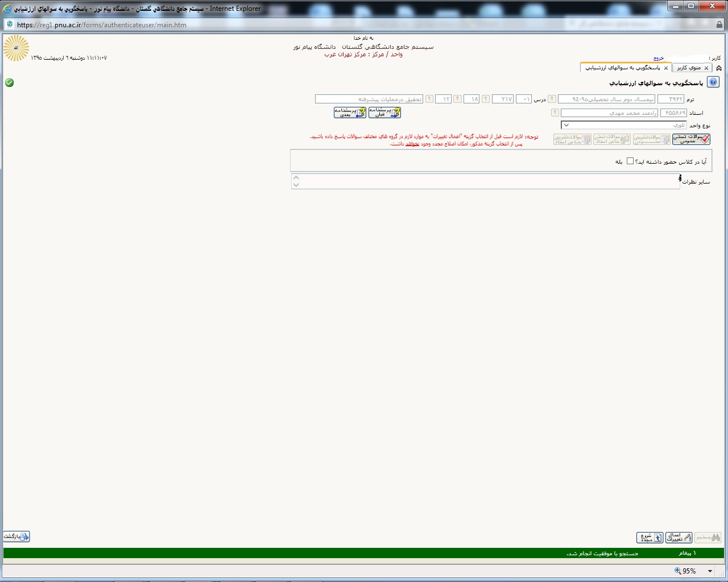The width and height of the screenshot is (728, 582).
Task: Click the خروج logout link
Action: point(659,58)
